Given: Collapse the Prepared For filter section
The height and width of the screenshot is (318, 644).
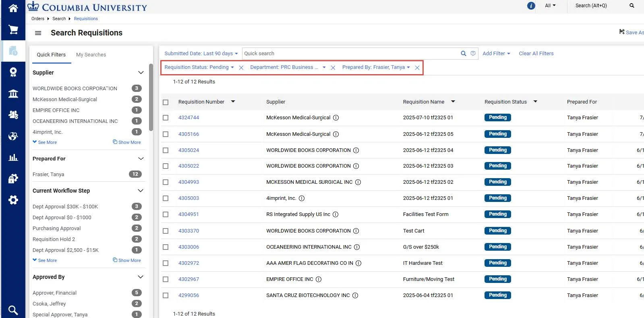Looking at the screenshot, I should click(x=141, y=159).
